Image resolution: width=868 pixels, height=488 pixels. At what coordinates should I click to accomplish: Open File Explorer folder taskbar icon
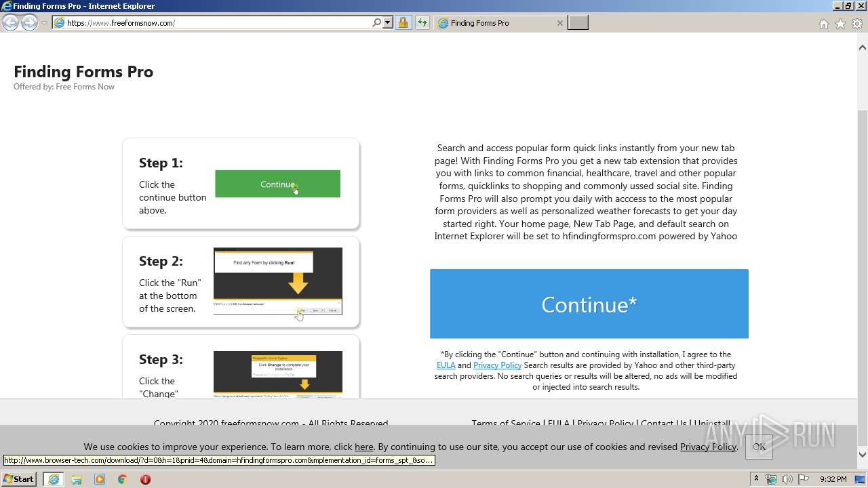[77, 479]
